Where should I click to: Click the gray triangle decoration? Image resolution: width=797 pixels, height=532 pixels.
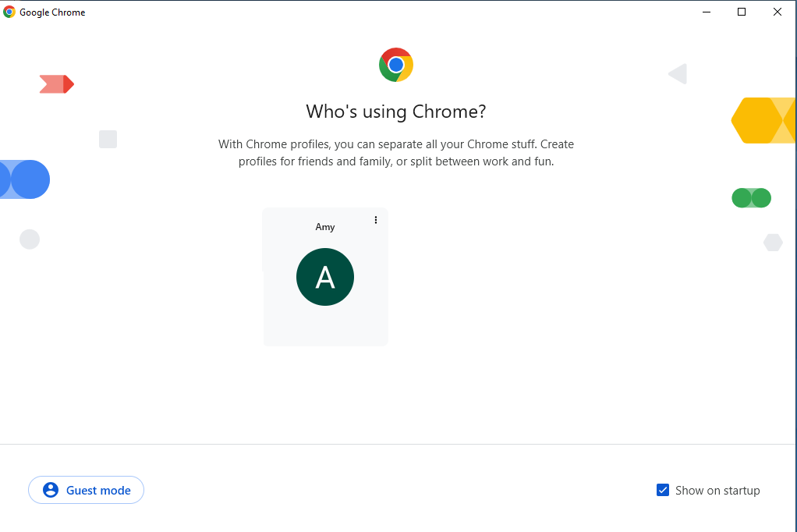[678, 74]
